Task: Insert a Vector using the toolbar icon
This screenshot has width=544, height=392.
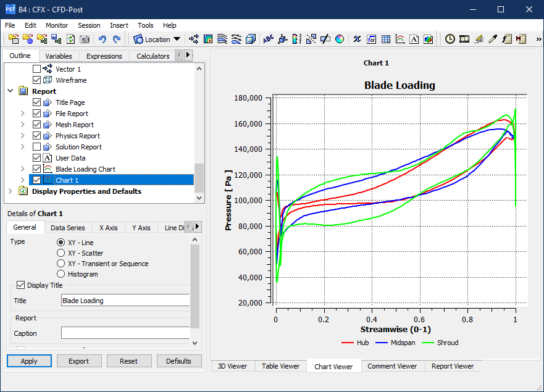Action: click(194, 39)
